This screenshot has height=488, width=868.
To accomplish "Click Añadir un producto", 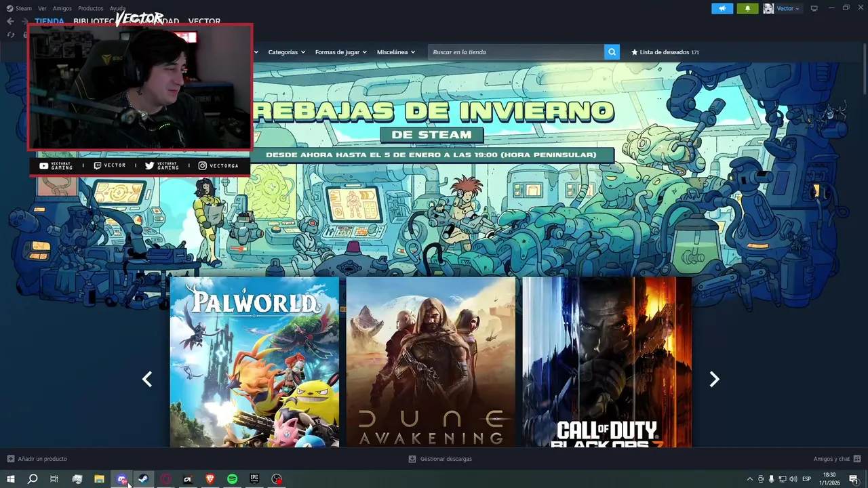I will [37, 459].
